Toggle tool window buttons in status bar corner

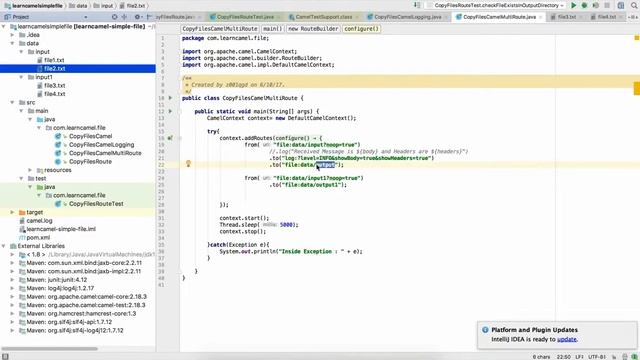click(x=5, y=356)
